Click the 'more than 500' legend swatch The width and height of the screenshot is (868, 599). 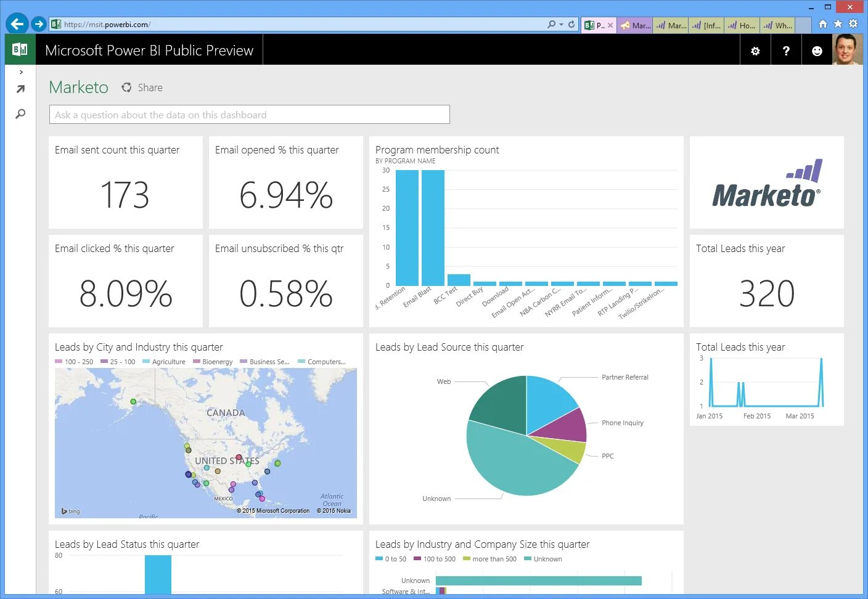tap(467, 559)
